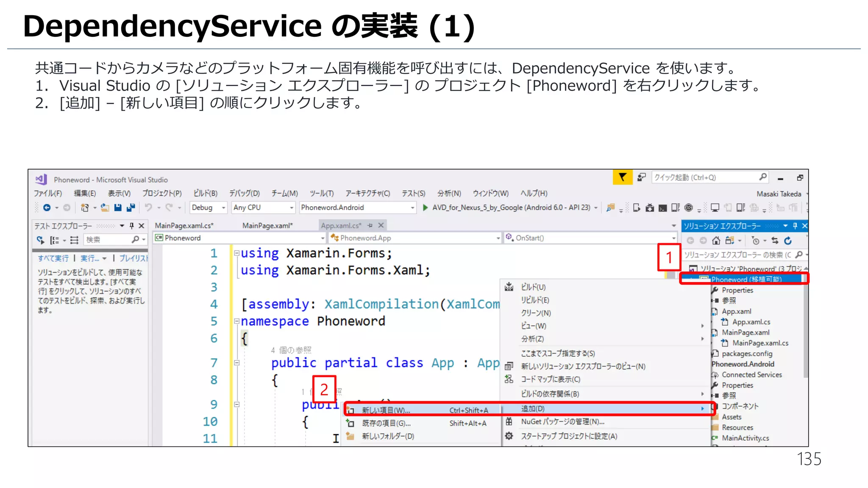Select ビルド(U) in the context menu
Image resolution: width=868 pixels, height=488 pixels.
click(x=606, y=287)
